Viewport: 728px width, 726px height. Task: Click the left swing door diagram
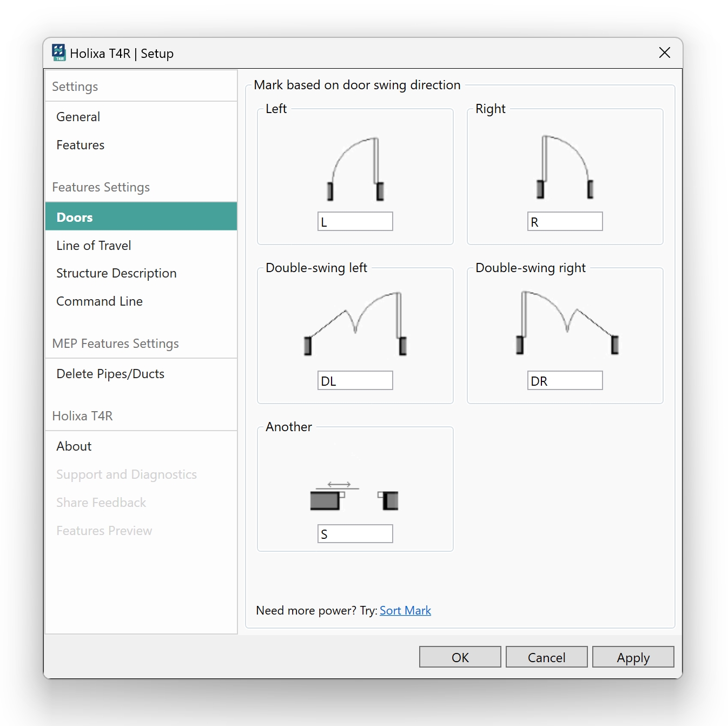tap(355, 168)
